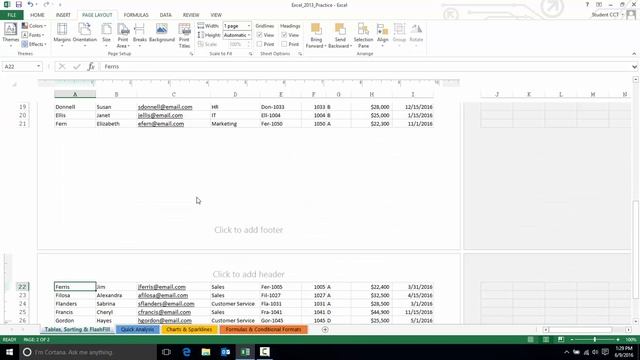Toggle Gridlines View checkbox
Screen dimensions: 640x360
pos(259,35)
